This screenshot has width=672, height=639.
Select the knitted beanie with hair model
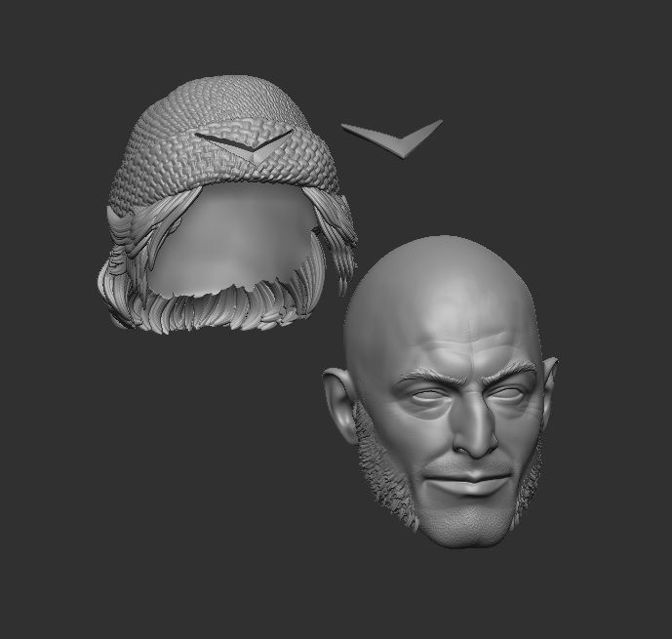click(226, 205)
